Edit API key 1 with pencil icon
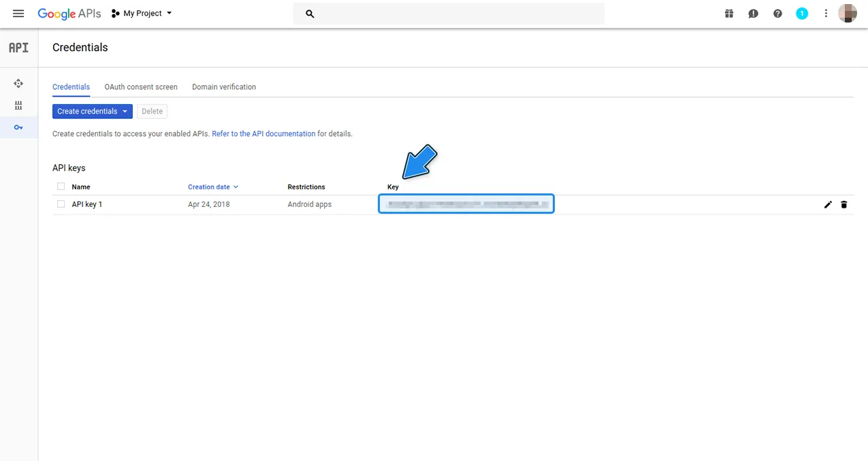Viewport: 868px width, 461px height. click(x=828, y=204)
